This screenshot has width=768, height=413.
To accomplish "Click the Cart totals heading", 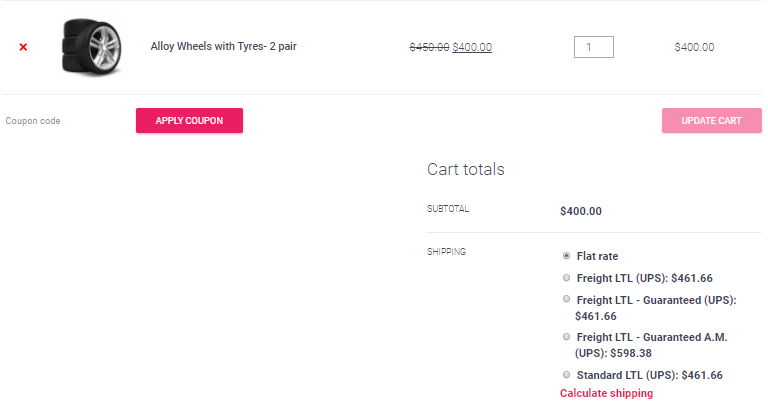I will pyautogui.click(x=466, y=169).
